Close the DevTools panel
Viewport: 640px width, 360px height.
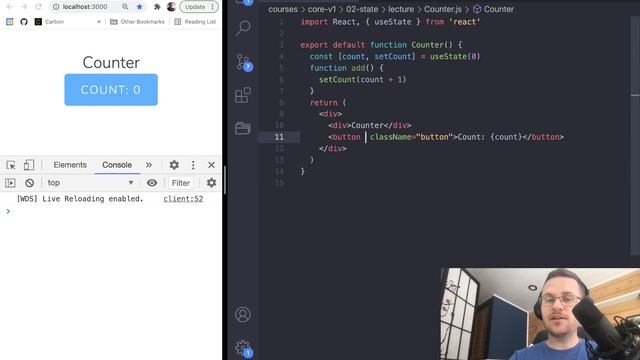[x=211, y=165]
